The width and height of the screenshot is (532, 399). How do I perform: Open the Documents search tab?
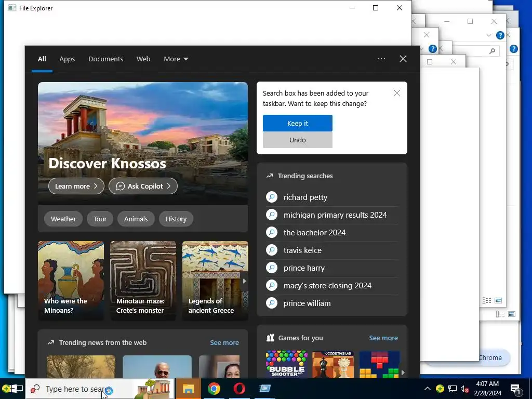click(105, 59)
